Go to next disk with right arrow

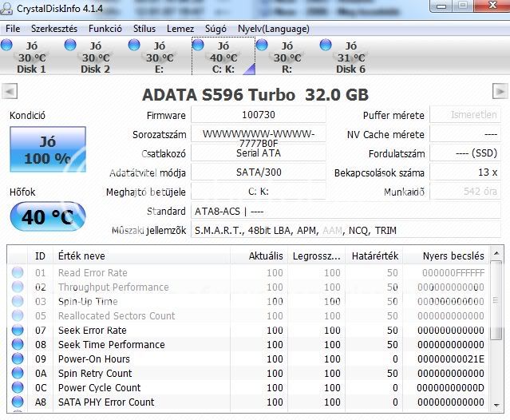[x=500, y=92]
